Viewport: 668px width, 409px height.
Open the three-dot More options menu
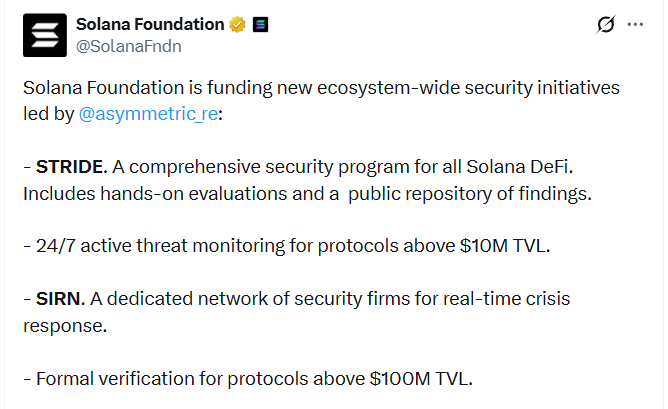click(x=635, y=24)
